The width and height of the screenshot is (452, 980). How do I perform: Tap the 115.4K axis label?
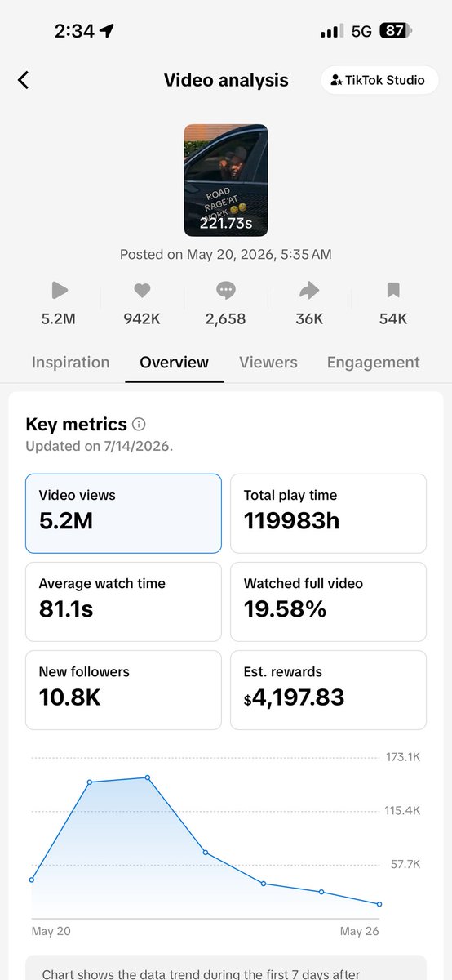pos(403,810)
